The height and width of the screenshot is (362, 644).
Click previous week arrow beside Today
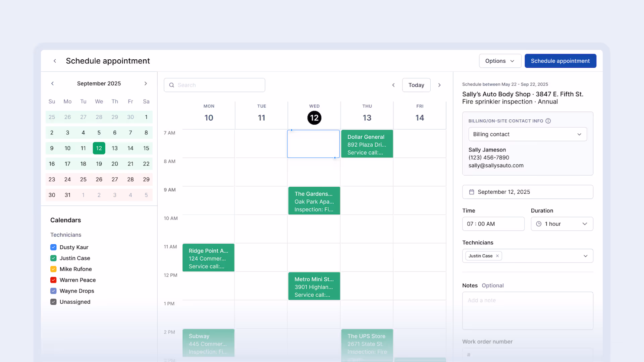393,85
